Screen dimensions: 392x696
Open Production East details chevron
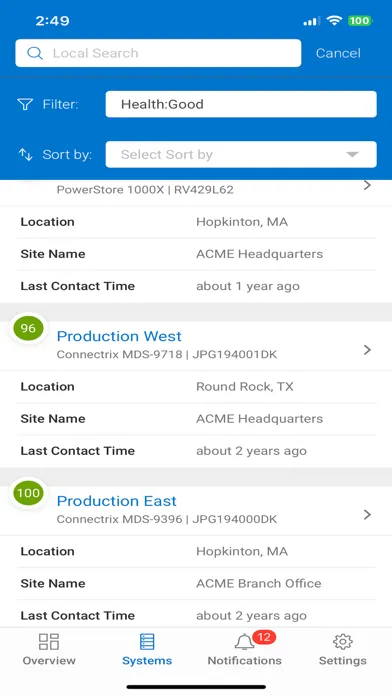367,514
